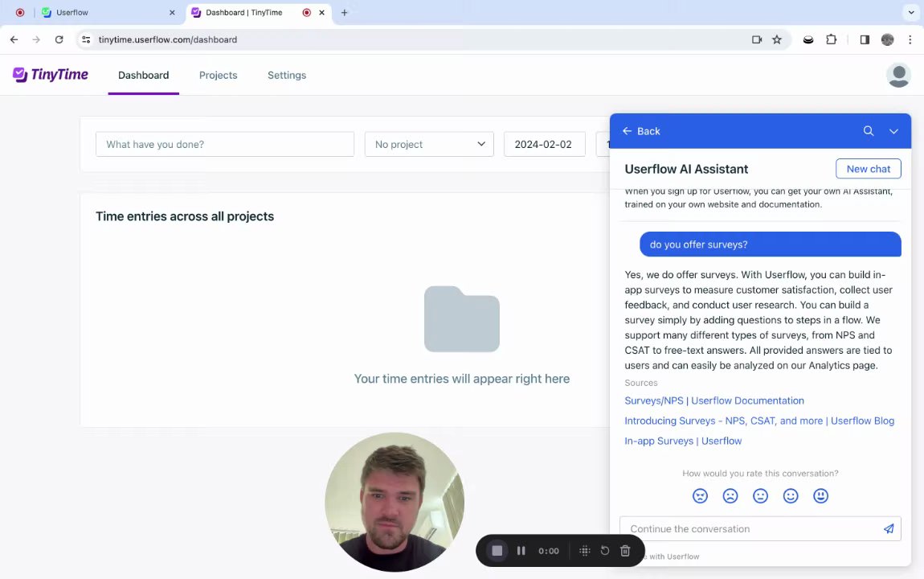Rate conversation with the big grin face

(x=820, y=496)
